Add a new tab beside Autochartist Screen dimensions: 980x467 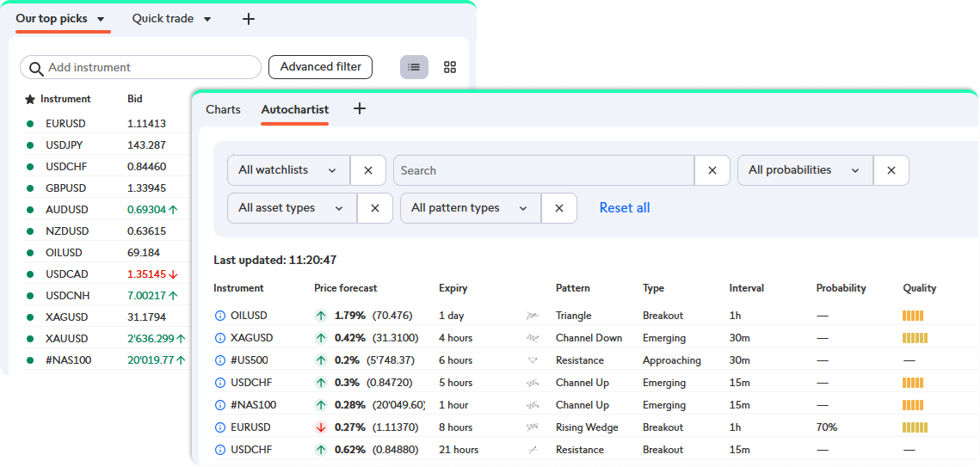click(360, 108)
